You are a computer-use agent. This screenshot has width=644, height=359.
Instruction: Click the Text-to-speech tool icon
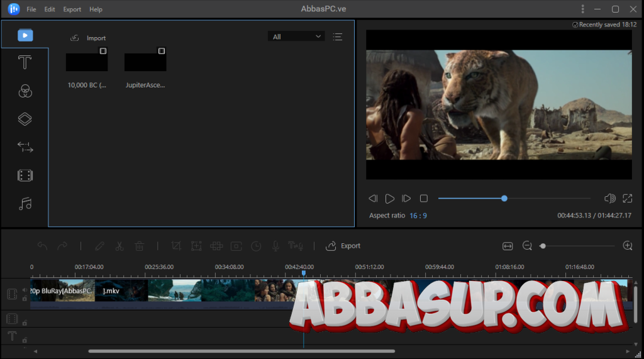(296, 246)
